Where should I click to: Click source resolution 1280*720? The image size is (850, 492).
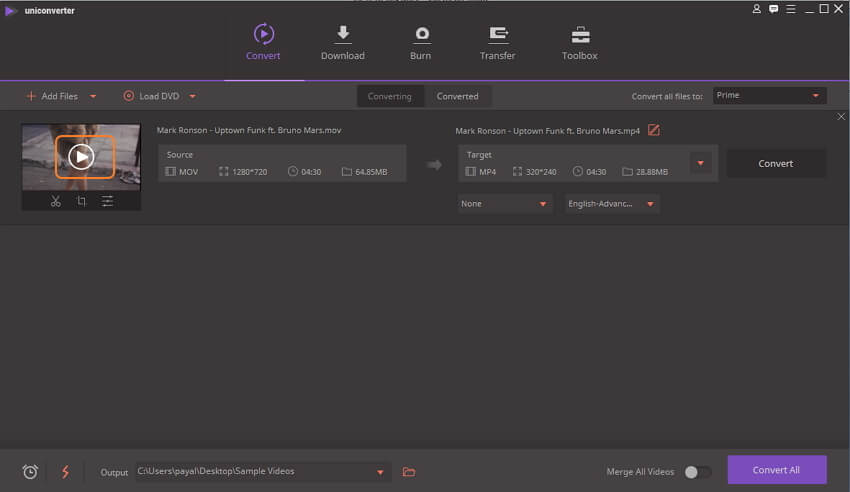pyautogui.click(x=249, y=172)
